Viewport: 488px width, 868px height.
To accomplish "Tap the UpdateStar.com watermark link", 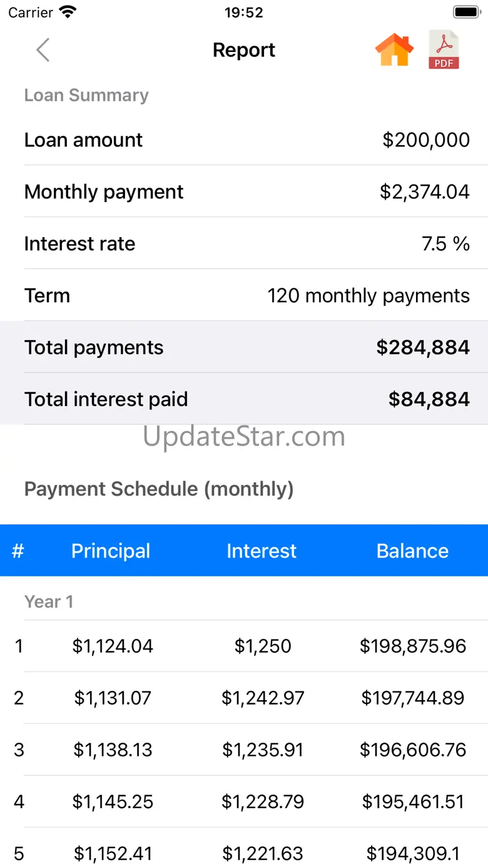I will click(x=244, y=436).
